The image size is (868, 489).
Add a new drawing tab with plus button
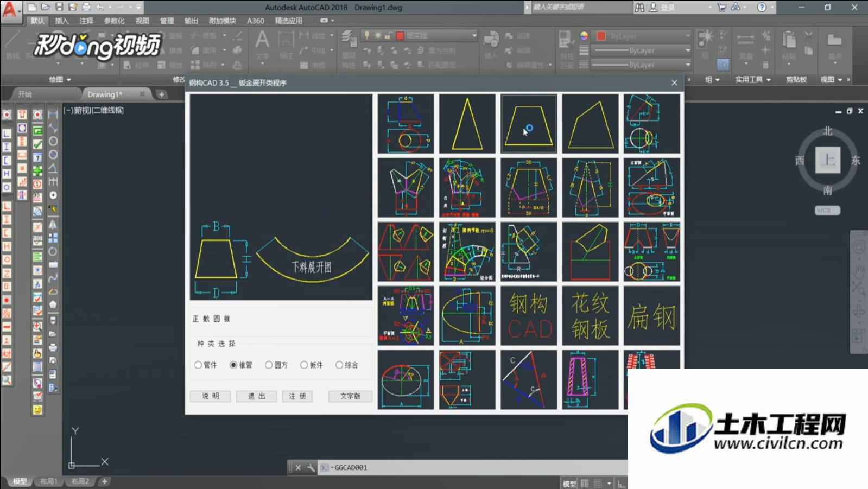[162, 94]
